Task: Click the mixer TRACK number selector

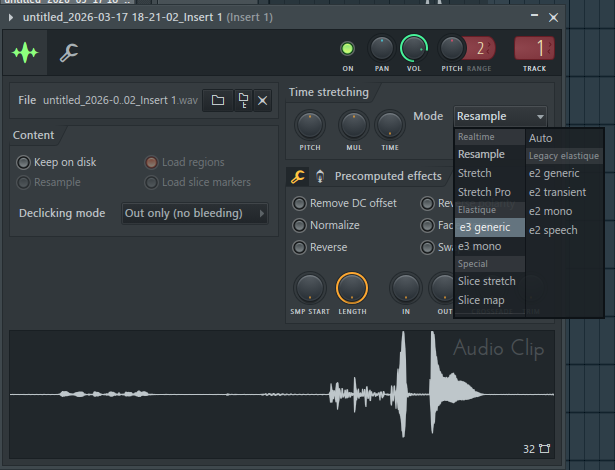Action: (x=534, y=48)
